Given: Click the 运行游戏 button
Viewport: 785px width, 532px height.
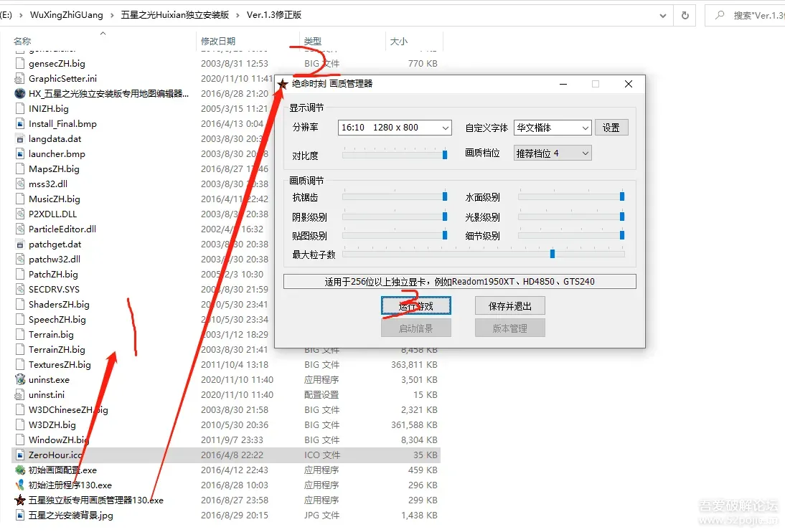Looking at the screenshot, I should pos(416,305).
